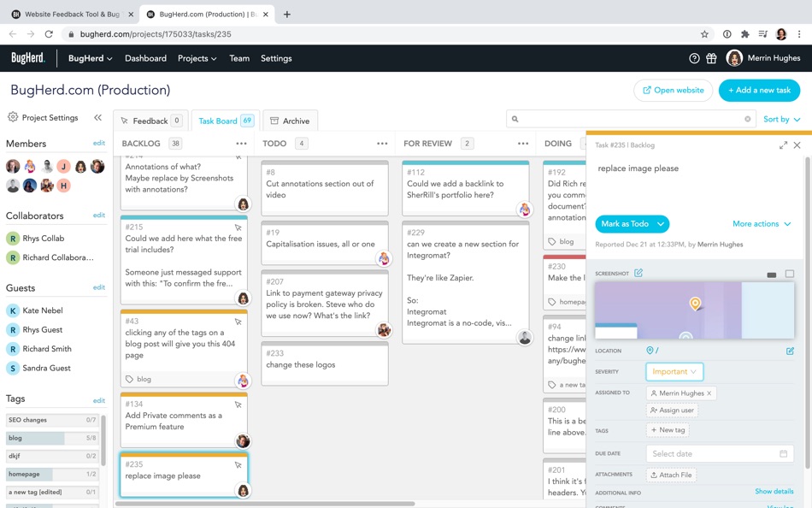Filter by the blog tag progress bar
Screen dimensions: 812x508
tap(52, 438)
